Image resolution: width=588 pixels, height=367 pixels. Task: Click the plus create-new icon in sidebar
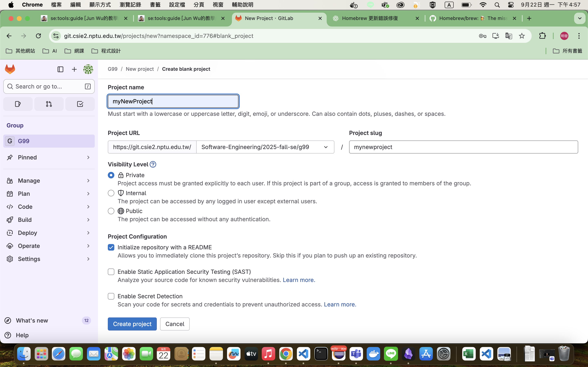74,69
